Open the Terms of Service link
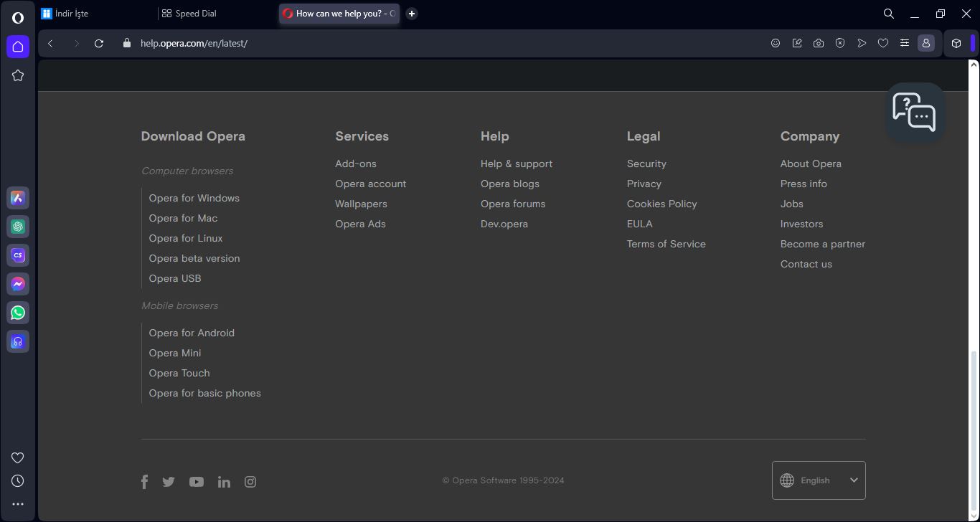 pos(666,244)
